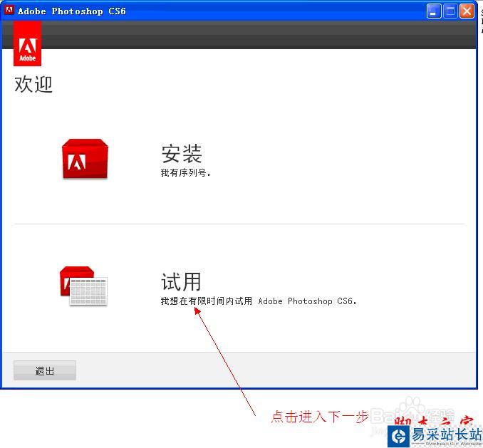The height and width of the screenshot is (448, 483).
Task: Click the 退出 exit button
Action: point(45,370)
